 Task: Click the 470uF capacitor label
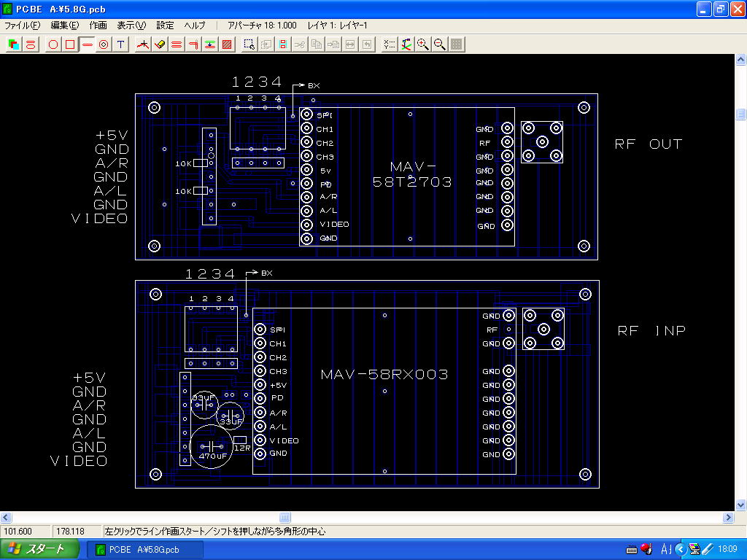(x=212, y=456)
